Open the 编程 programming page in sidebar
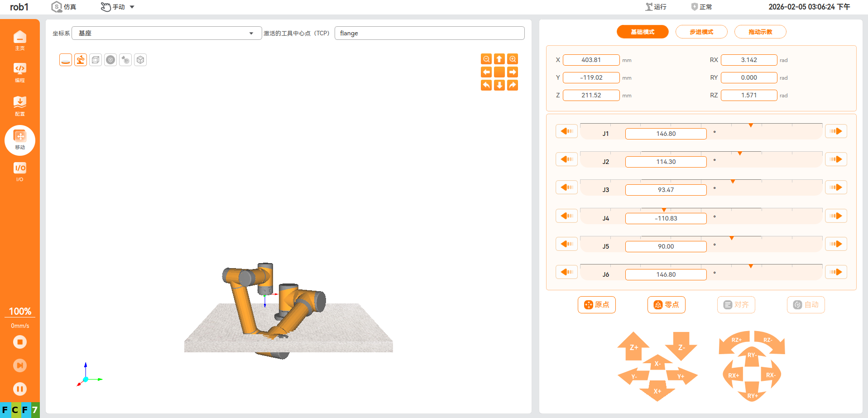 20,72
